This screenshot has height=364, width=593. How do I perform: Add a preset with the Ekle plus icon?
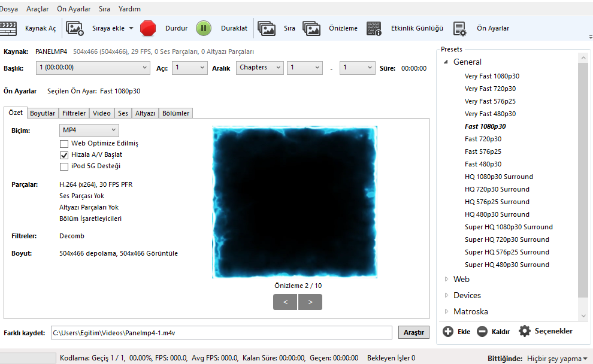(448, 332)
